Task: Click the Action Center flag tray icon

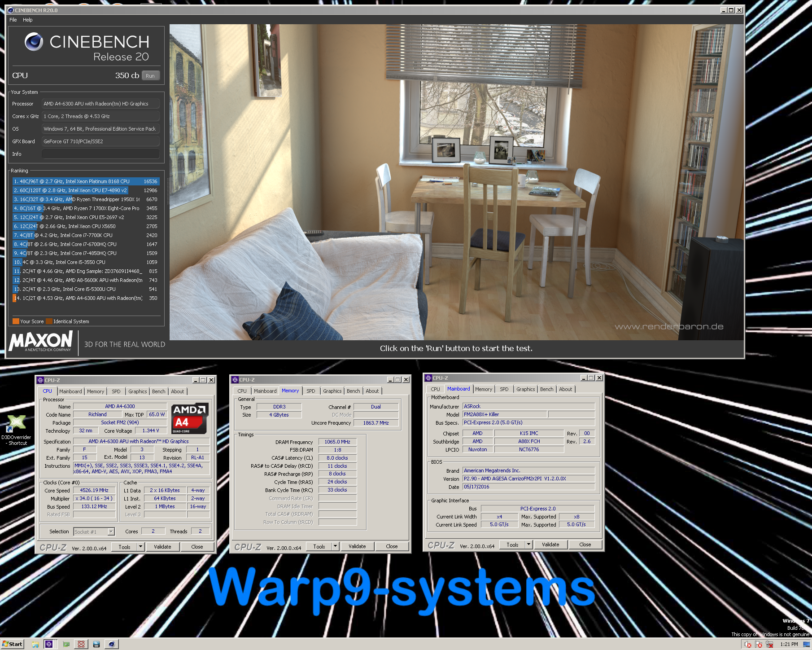Action: [759, 645]
